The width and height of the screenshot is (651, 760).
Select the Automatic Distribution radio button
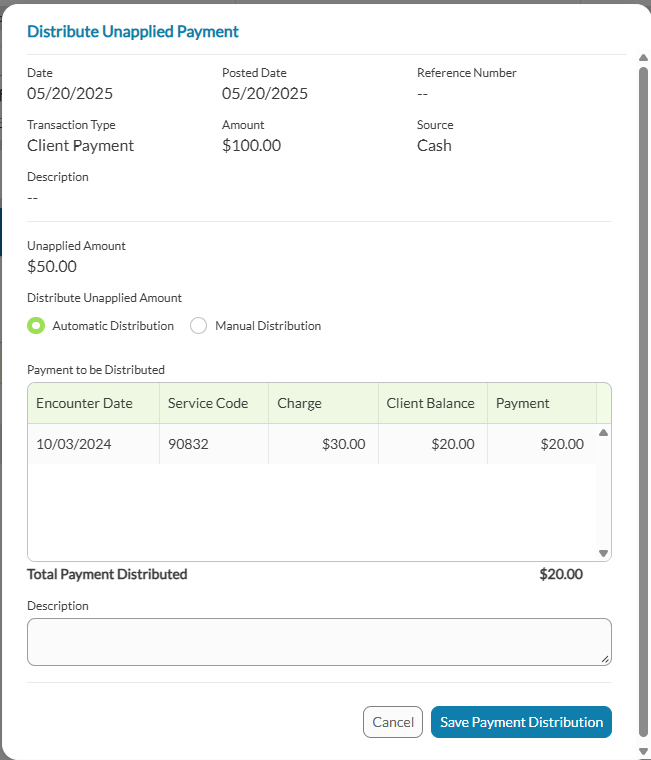click(x=36, y=326)
